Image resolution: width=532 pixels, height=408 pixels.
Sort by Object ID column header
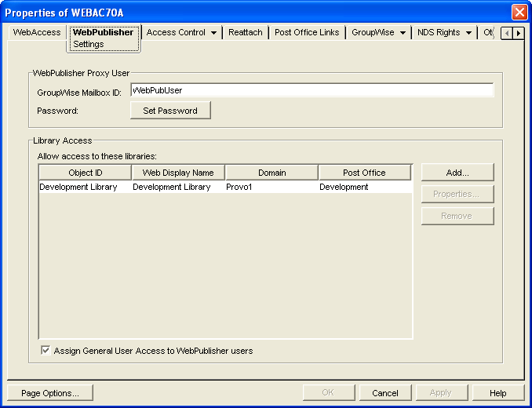tap(86, 173)
